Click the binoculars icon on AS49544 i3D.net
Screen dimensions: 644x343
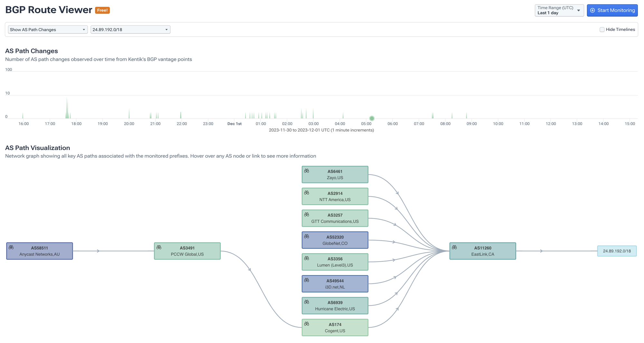pos(307,280)
